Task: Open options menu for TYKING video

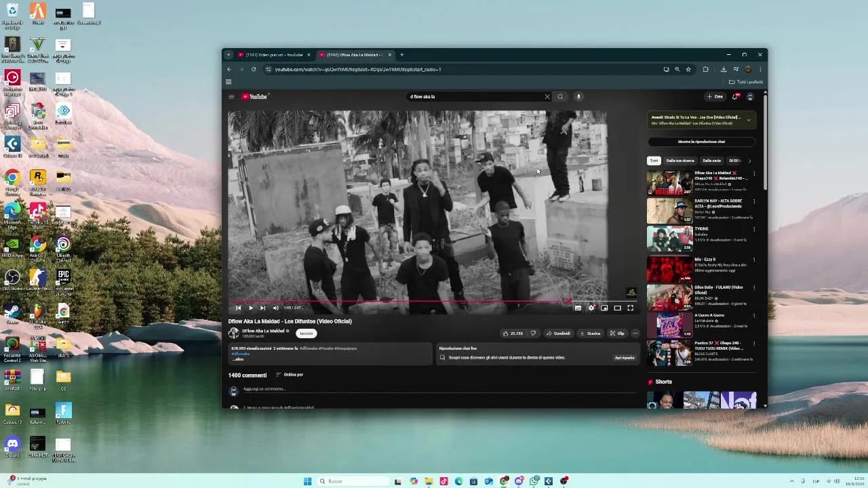Action: click(754, 229)
